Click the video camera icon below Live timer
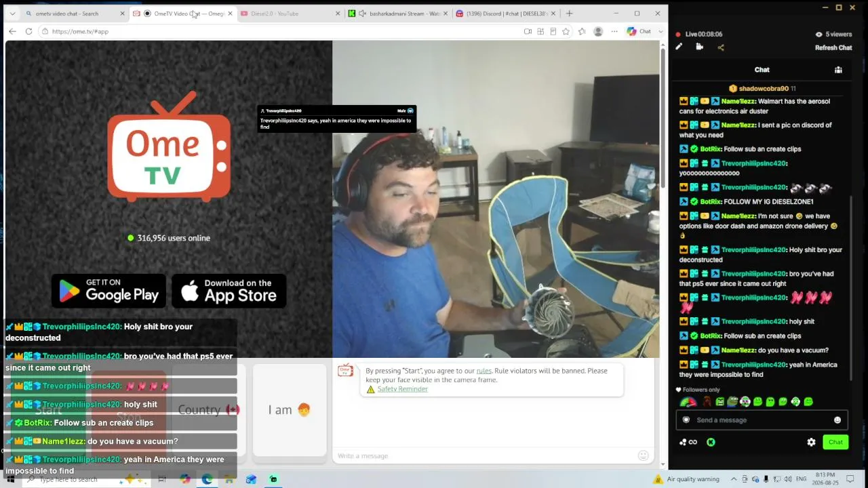The image size is (868, 488). pos(700,47)
